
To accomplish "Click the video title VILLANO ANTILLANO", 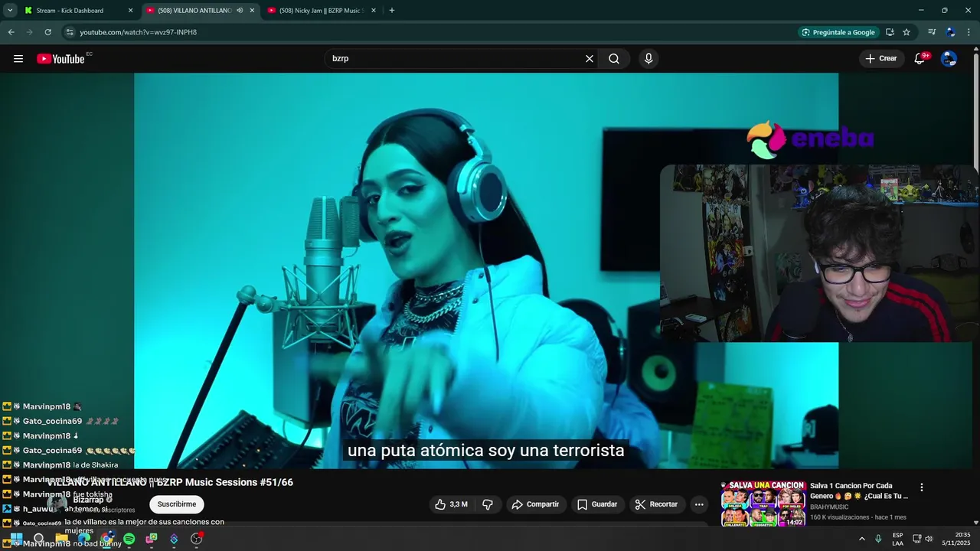I will pos(170,482).
